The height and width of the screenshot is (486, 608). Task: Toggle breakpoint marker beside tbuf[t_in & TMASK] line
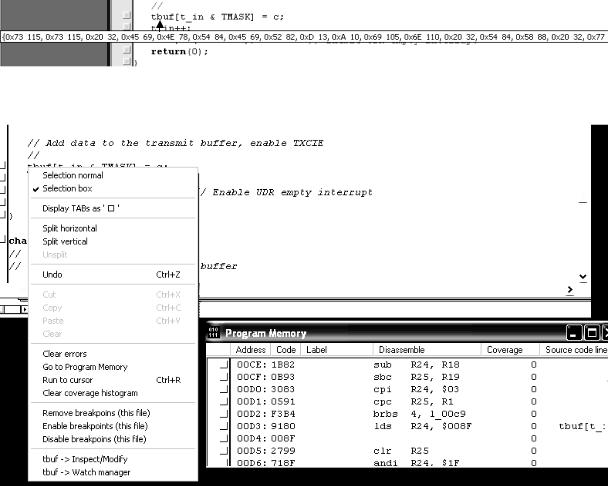[x=126, y=15]
